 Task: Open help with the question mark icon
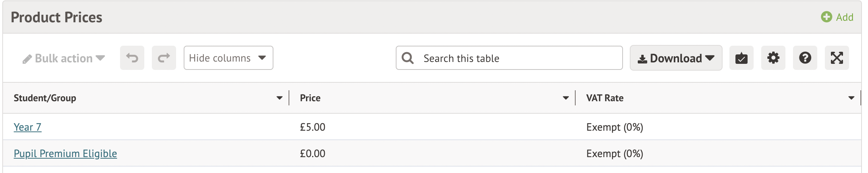pyautogui.click(x=805, y=58)
